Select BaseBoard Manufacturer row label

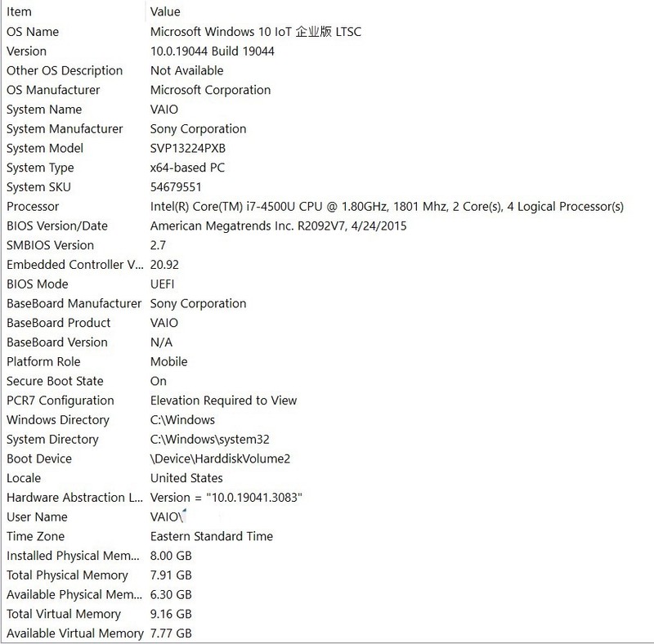pyautogui.click(x=74, y=303)
